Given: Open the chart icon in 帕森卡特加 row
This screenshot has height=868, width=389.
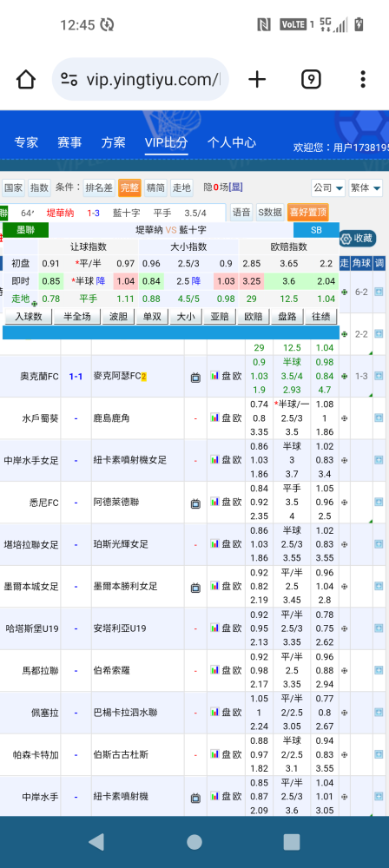Looking at the screenshot, I should (x=215, y=754).
